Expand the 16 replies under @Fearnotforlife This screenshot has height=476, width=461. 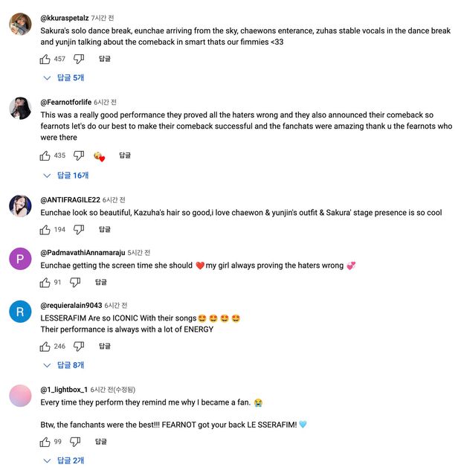[67, 176]
